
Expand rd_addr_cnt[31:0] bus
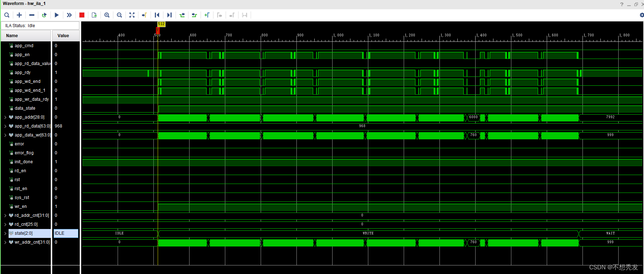coord(5,215)
